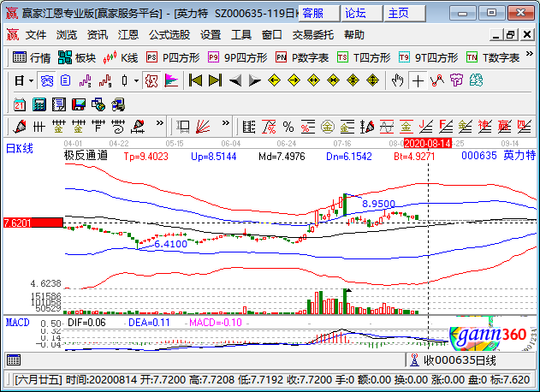The image size is (540, 392).
Task: Open the 帮助 menu
Action: coord(354,35)
